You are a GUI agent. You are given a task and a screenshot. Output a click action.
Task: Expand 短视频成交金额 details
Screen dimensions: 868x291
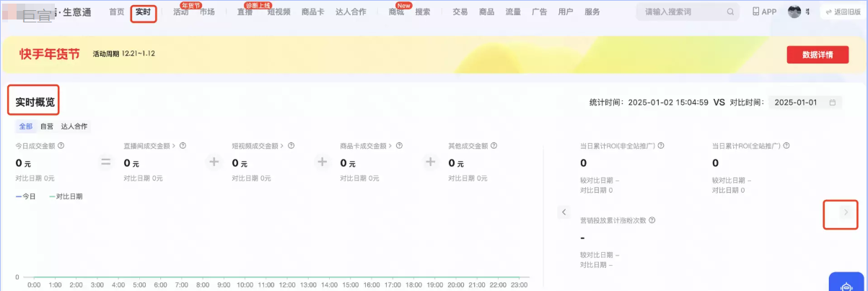pyautogui.click(x=281, y=145)
